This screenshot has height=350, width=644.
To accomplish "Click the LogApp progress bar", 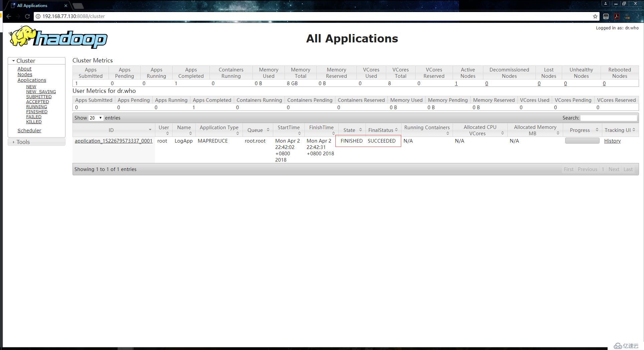I will 582,141.
